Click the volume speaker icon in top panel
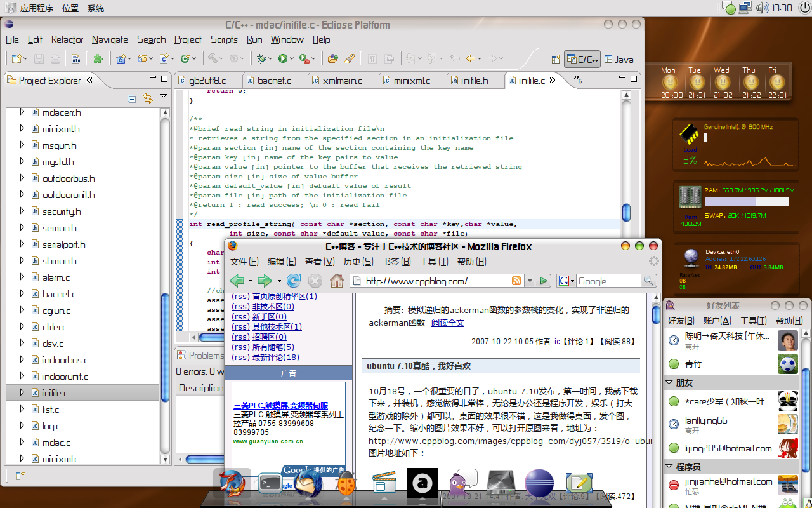 click(762, 8)
